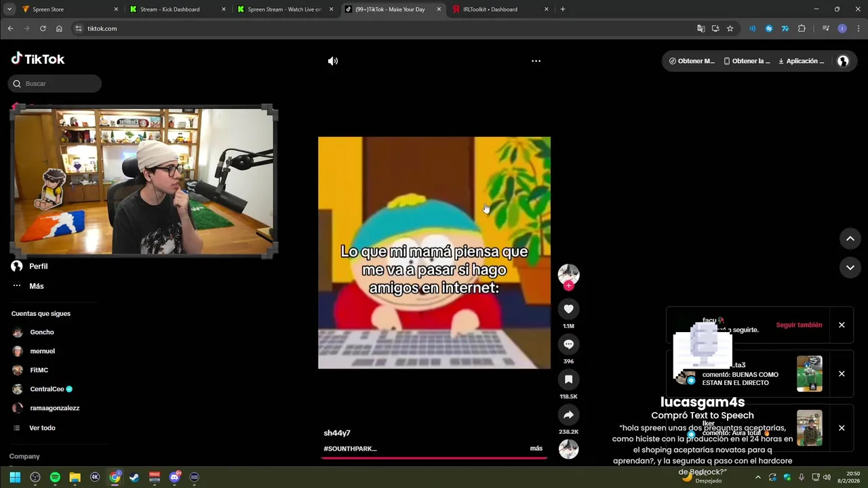Open Spotify from taskbar

click(x=55, y=477)
